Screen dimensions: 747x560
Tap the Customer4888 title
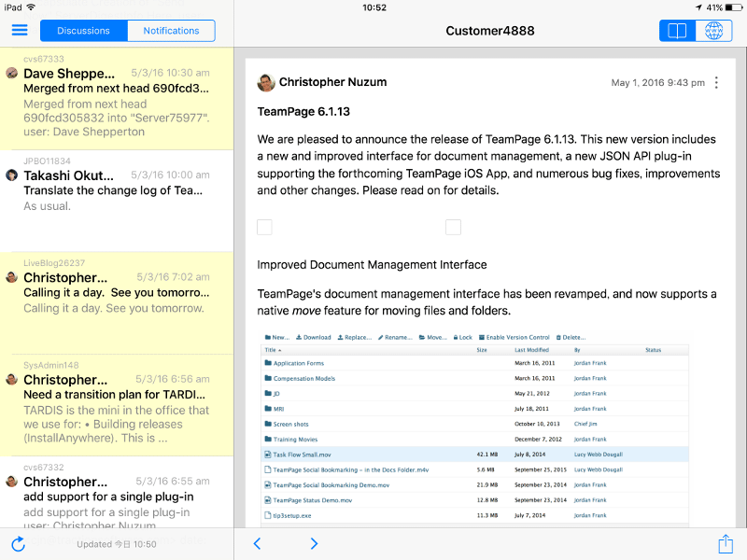tap(489, 31)
